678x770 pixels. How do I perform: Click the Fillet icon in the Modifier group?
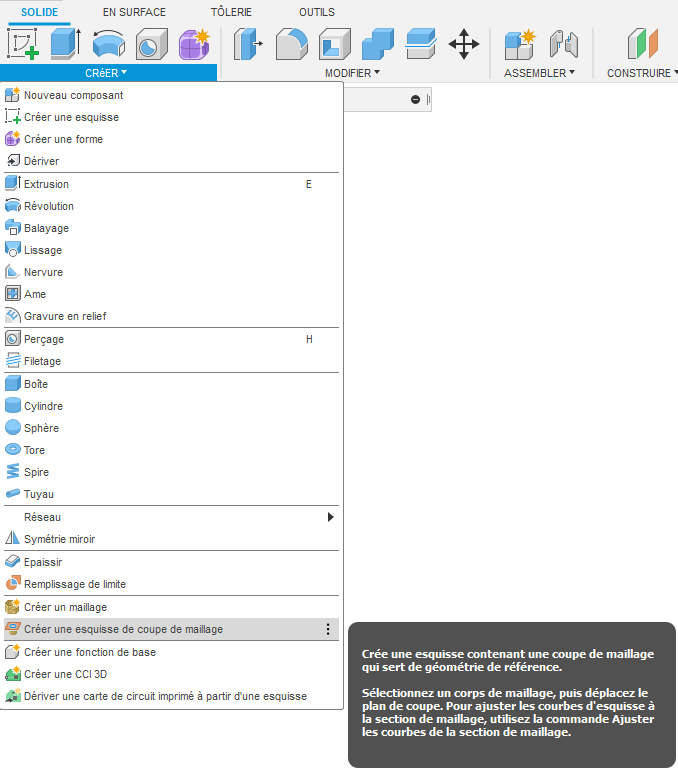coord(291,44)
